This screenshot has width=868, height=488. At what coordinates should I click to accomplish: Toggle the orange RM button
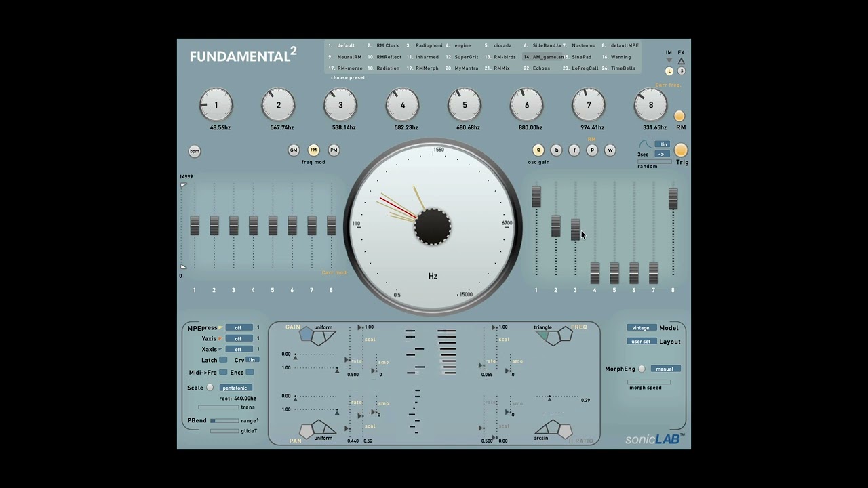(x=679, y=116)
